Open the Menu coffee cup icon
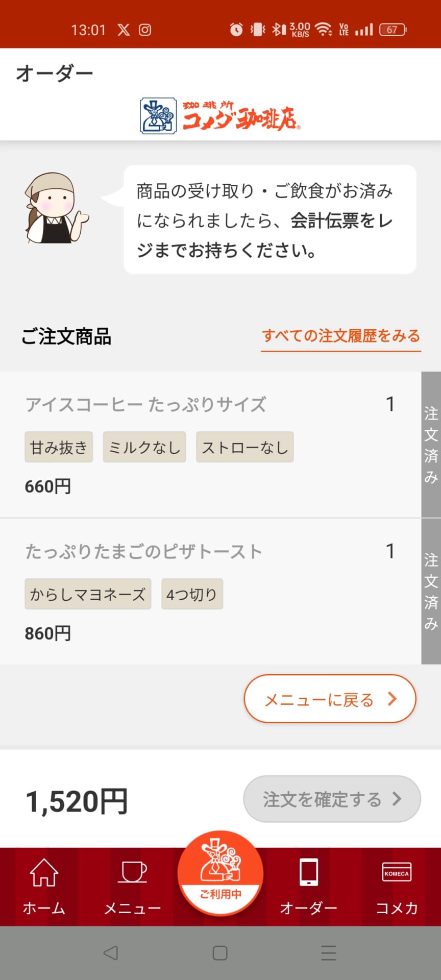Image resolution: width=441 pixels, height=980 pixels. click(x=133, y=872)
